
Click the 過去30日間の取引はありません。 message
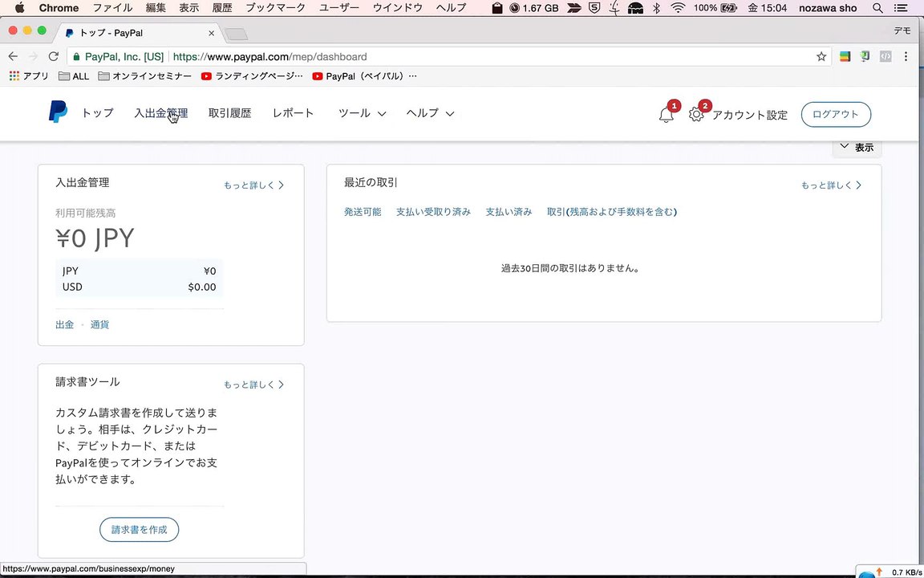(x=570, y=268)
